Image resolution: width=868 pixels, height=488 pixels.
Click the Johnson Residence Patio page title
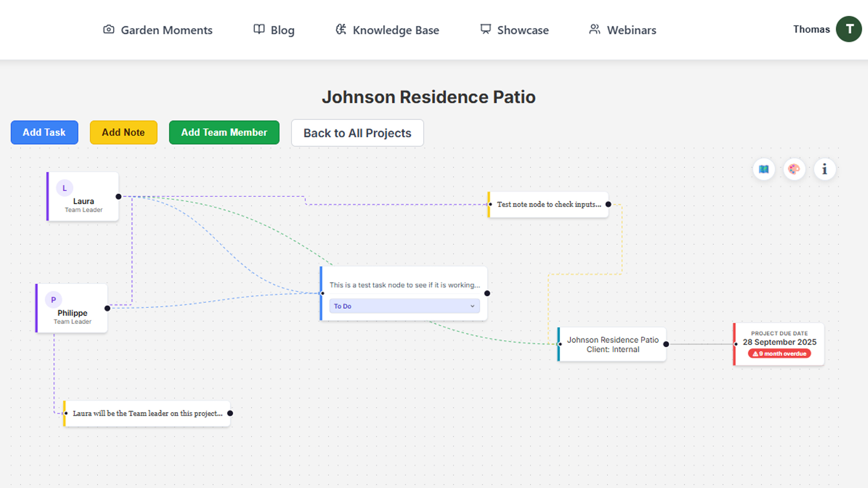[x=429, y=97]
